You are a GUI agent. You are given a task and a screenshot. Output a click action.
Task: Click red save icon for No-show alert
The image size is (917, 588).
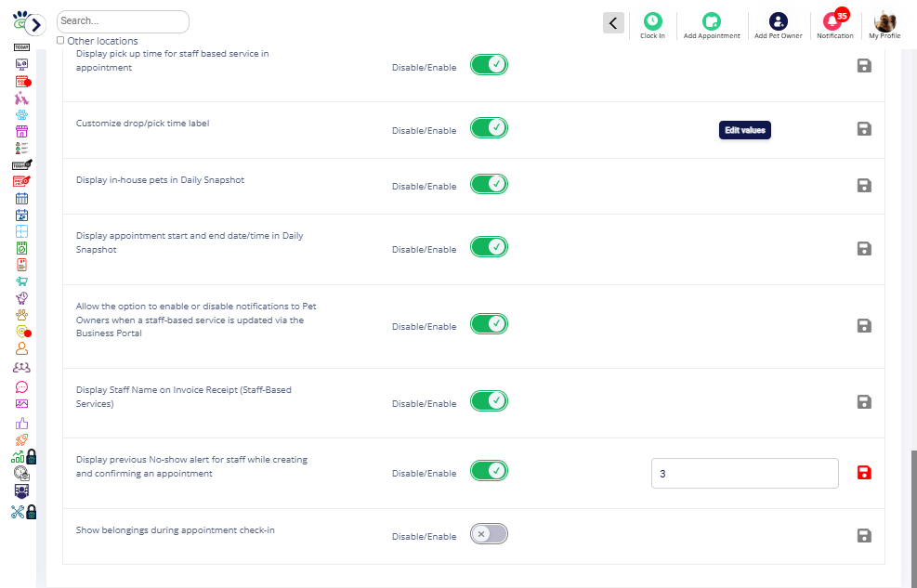click(864, 472)
